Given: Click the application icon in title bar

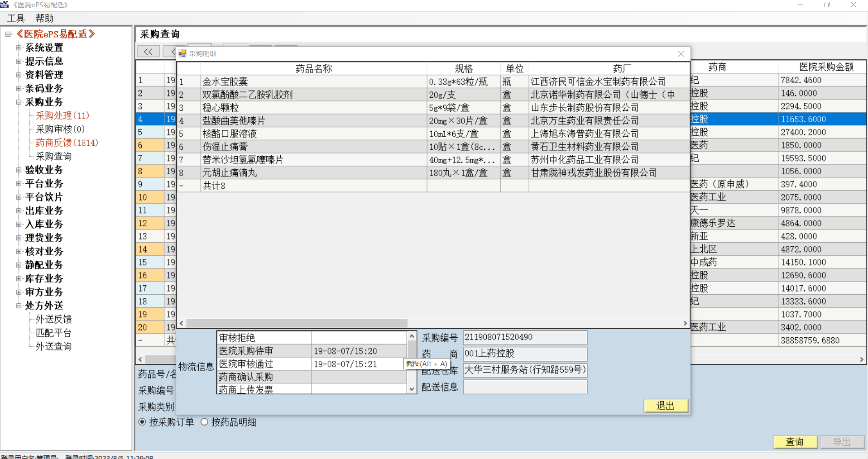Looking at the screenshot, I should (x=4, y=5).
